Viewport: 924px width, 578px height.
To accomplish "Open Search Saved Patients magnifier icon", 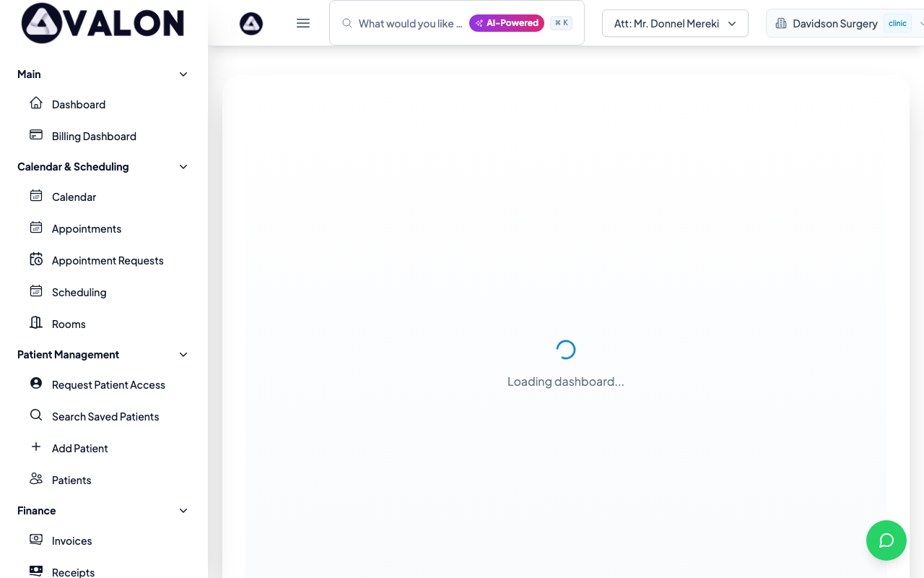I will (35, 415).
